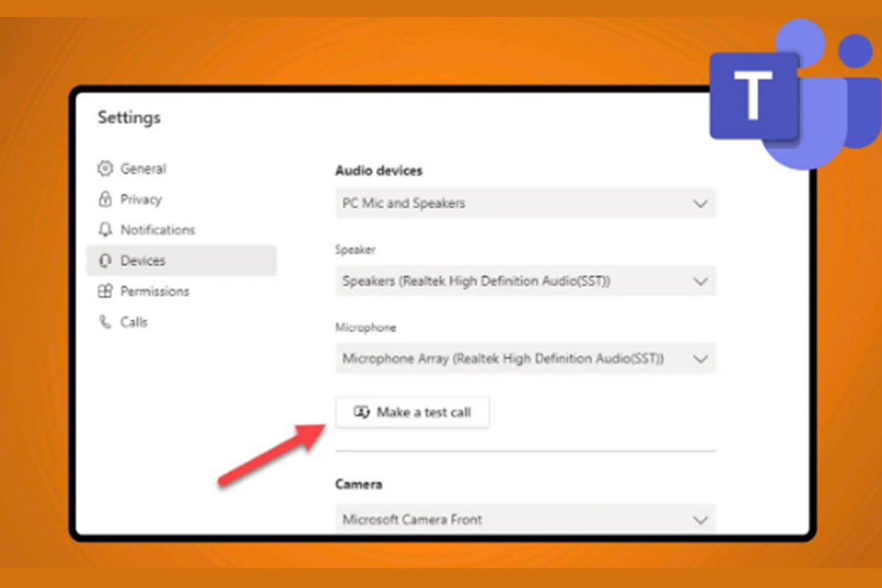Click the Make a test call button

[x=412, y=412]
